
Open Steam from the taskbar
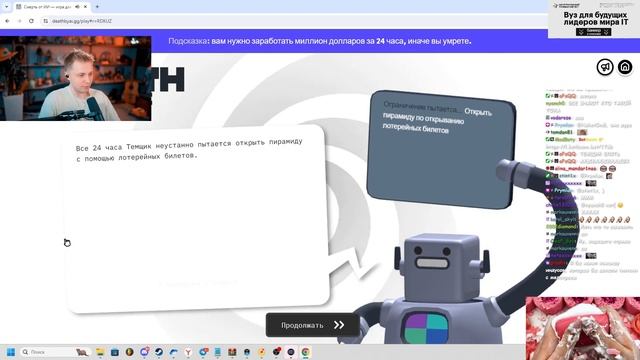coord(159,352)
